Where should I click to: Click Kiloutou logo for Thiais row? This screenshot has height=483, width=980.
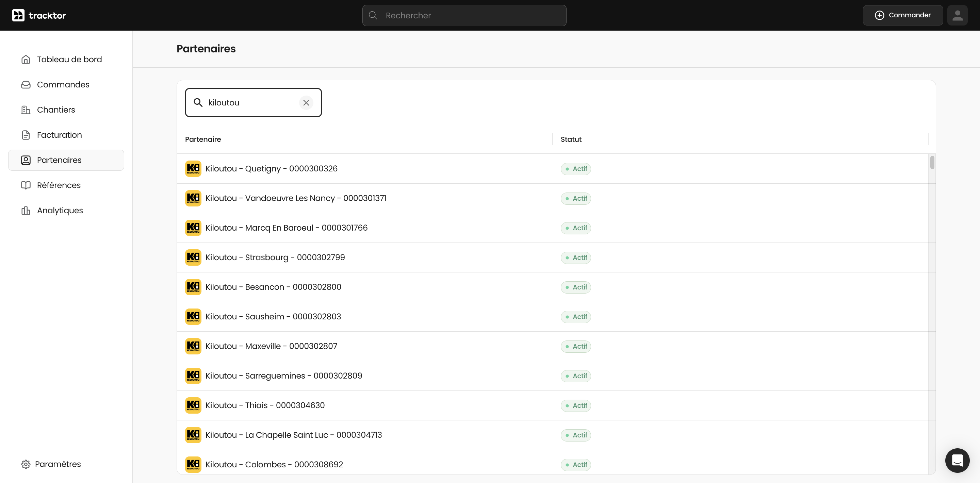point(193,405)
